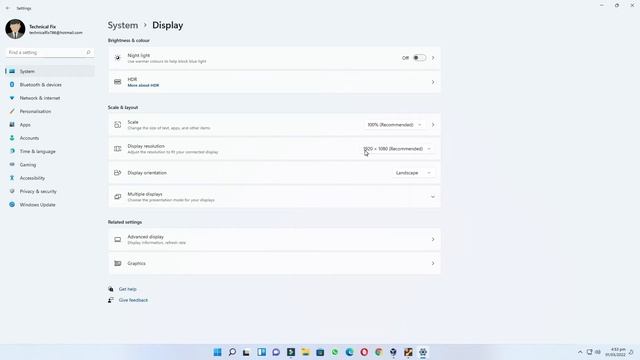Open the Chat app on the taskbar

point(276,352)
